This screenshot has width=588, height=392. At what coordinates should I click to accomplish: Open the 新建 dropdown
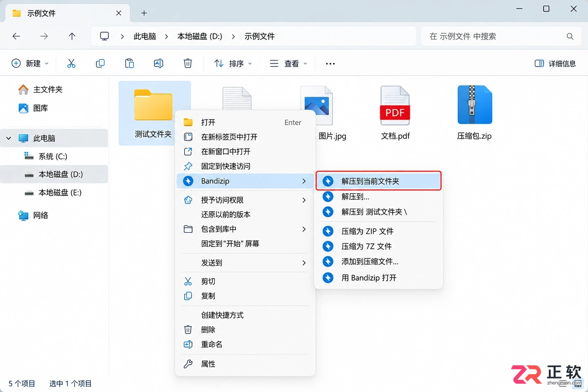(x=30, y=63)
